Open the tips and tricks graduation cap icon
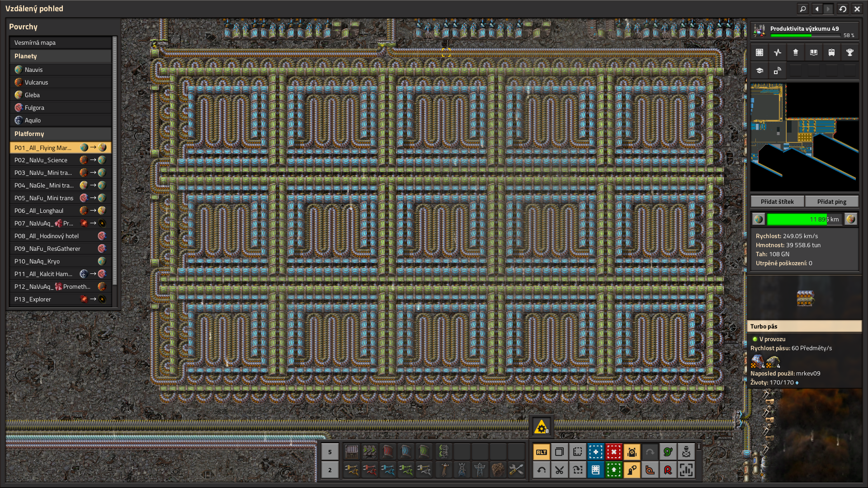The height and width of the screenshot is (488, 868). 759,70
